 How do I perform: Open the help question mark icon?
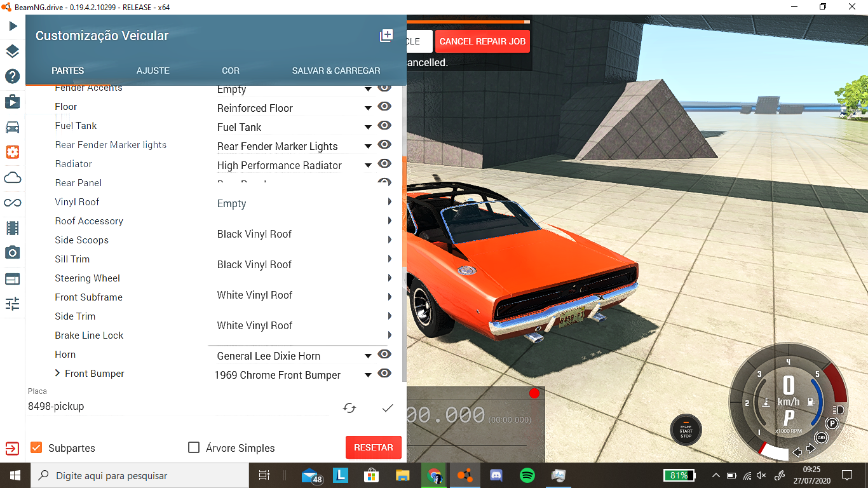pos(13,76)
